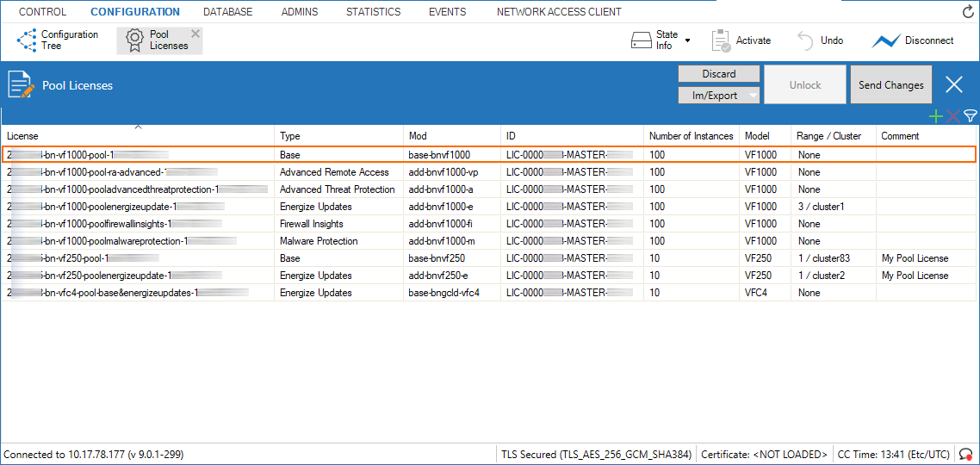
Task: Click the Send Changes button
Action: pos(890,84)
